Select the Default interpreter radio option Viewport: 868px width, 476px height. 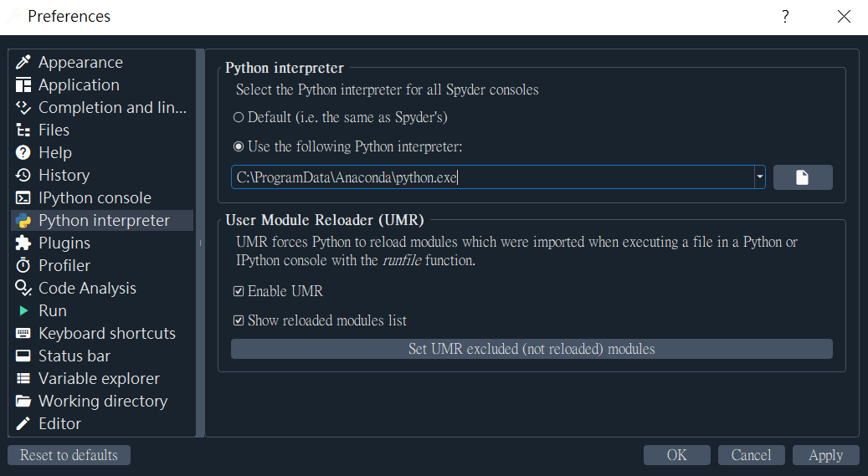(x=239, y=118)
